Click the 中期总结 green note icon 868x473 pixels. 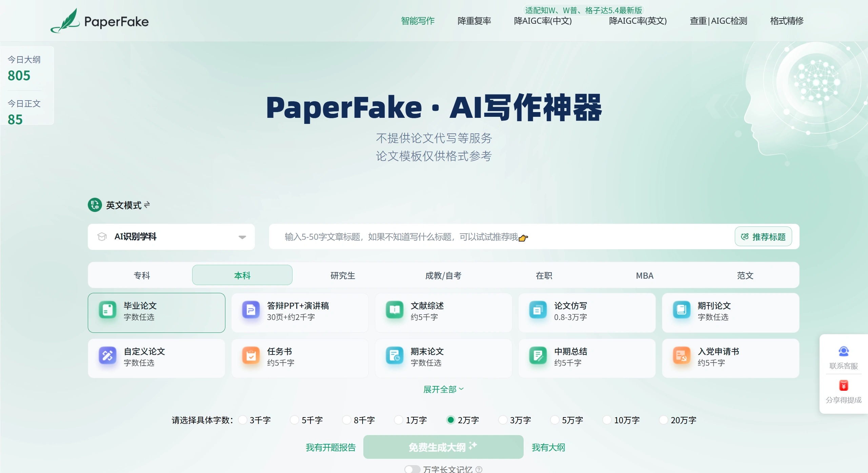(x=538, y=355)
